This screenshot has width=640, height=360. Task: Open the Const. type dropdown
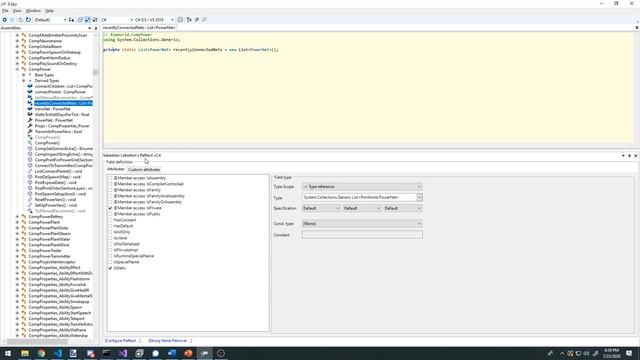coord(362,224)
